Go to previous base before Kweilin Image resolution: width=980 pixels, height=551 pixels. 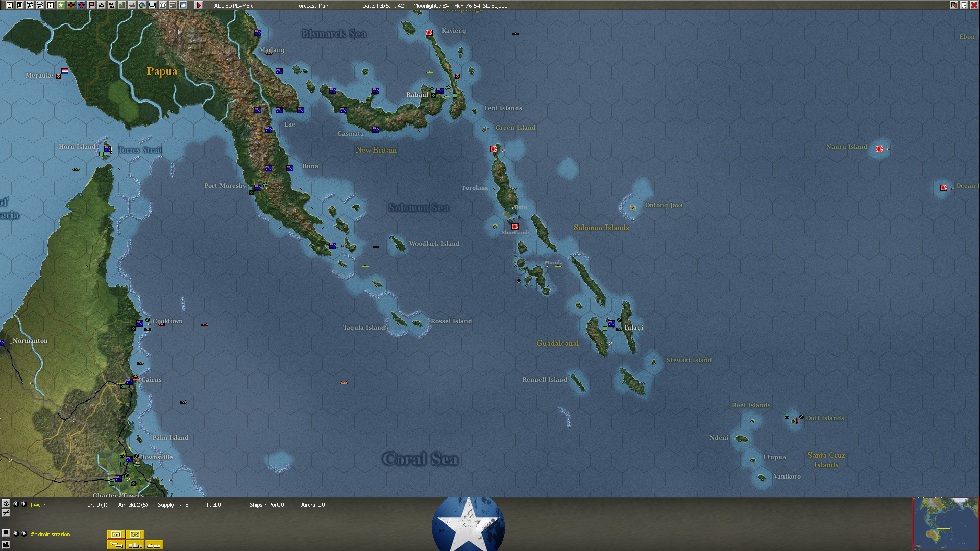point(16,504)
